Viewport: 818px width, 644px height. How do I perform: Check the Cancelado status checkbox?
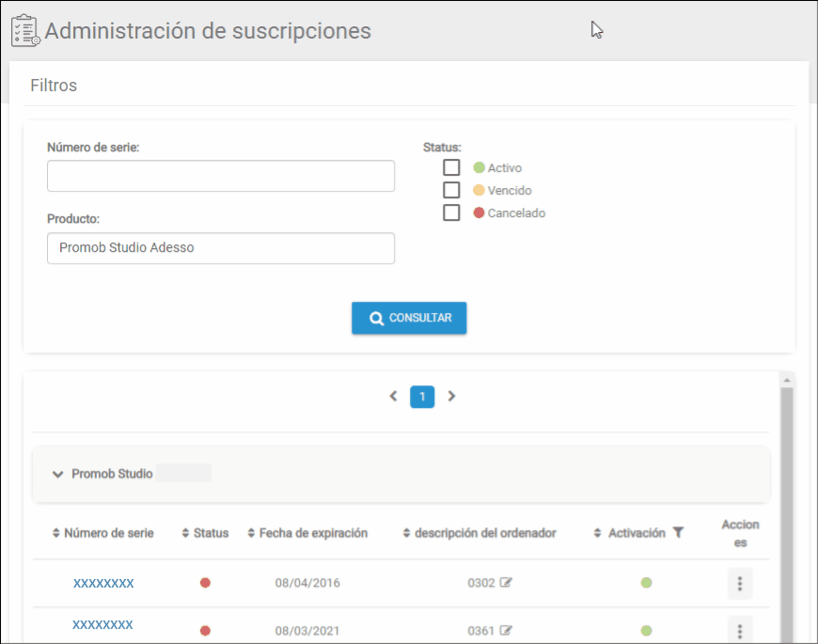pos(451,212)
